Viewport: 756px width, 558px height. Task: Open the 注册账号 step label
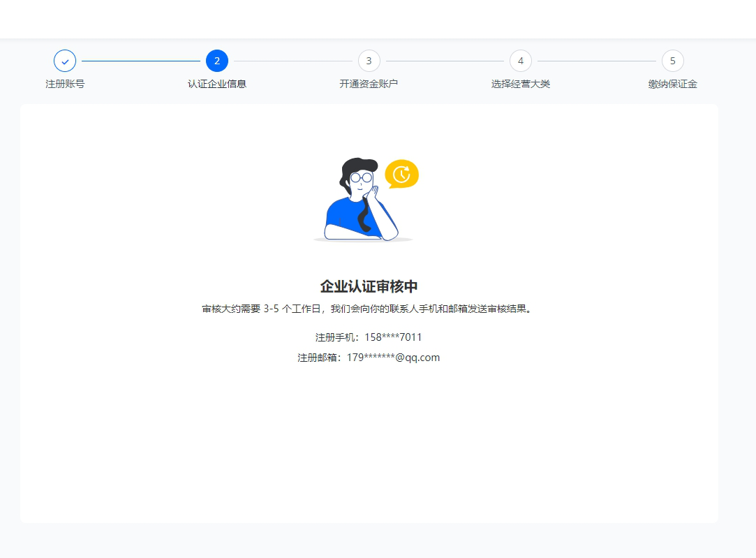click(65, 84)
